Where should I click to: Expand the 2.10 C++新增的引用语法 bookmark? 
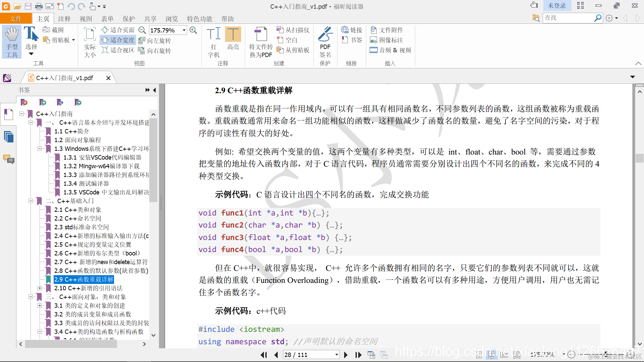pyautogui.click(x=40, y=288)
